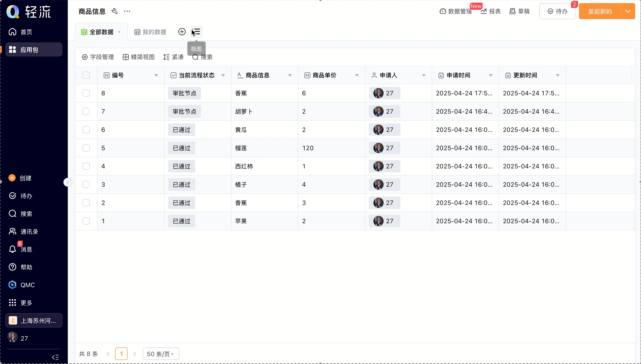Click the 待办 button in the top bar

tap(557, 11)
